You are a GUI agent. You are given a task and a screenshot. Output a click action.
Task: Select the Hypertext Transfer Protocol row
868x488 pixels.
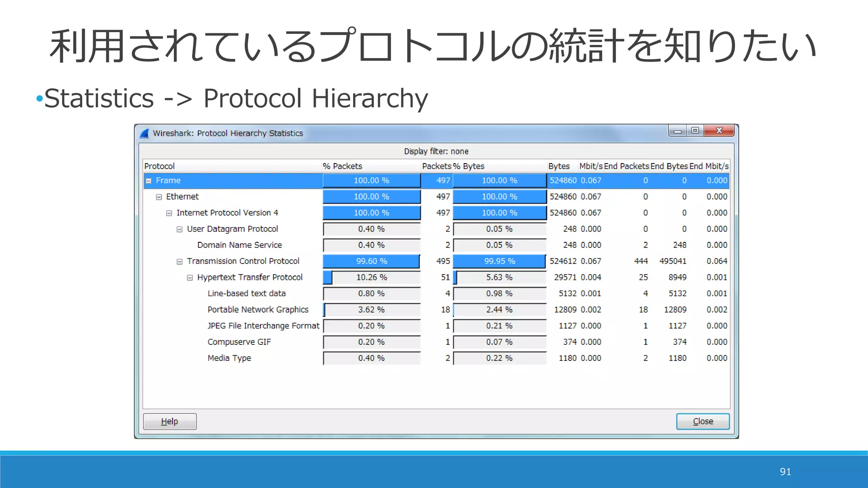[x=436, y=277]
